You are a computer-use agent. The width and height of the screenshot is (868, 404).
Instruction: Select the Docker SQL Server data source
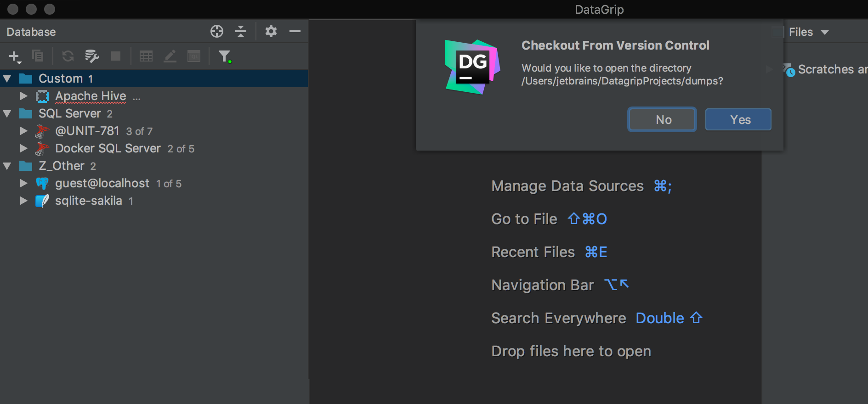click(x=108, y=148)
